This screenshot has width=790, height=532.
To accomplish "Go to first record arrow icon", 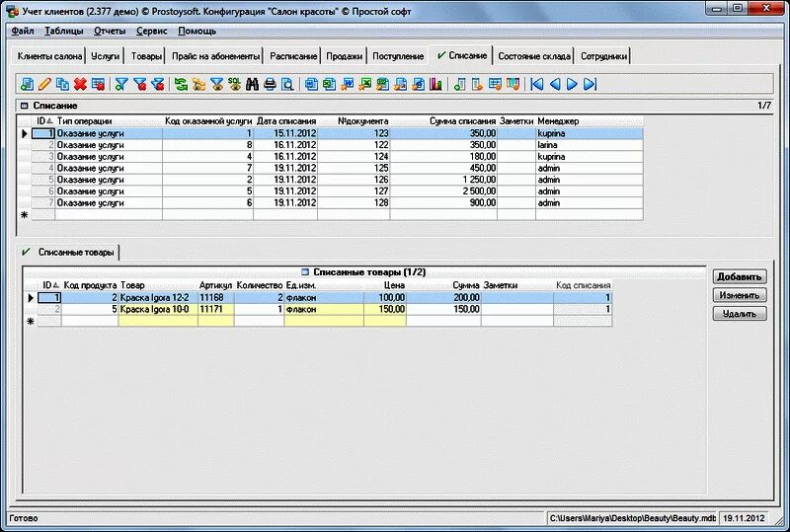I will click(x=537, y=84).
